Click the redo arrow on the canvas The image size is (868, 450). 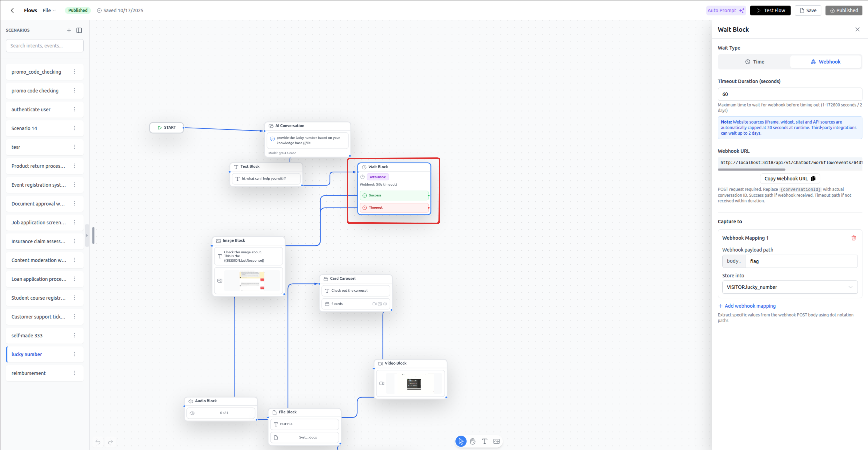pos(110,442)
